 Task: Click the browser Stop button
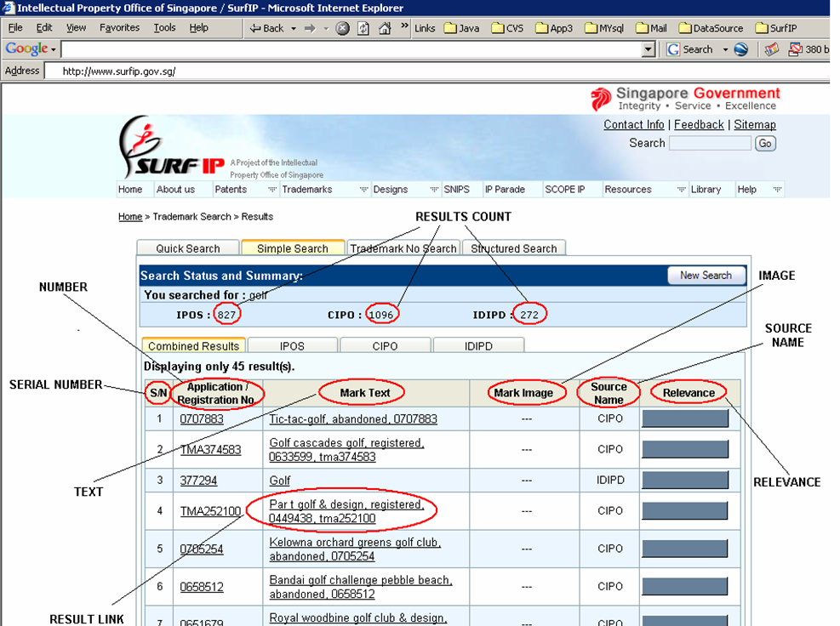(x=342, y=28)
